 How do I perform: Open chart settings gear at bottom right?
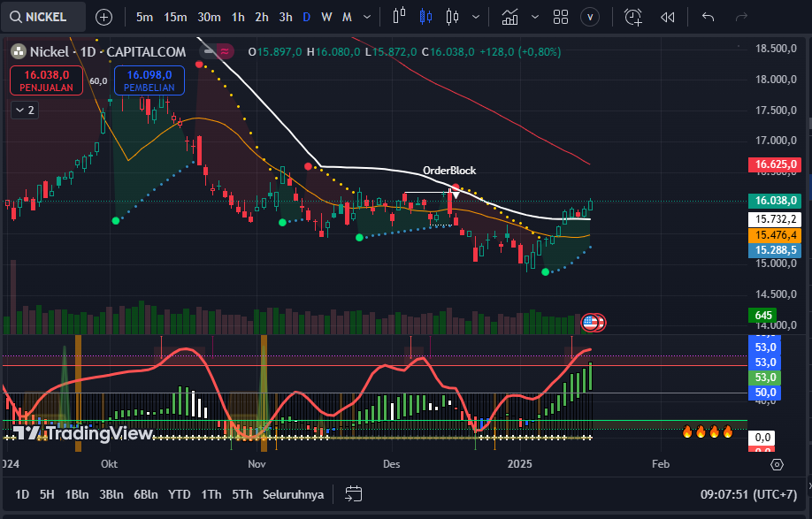777,464
